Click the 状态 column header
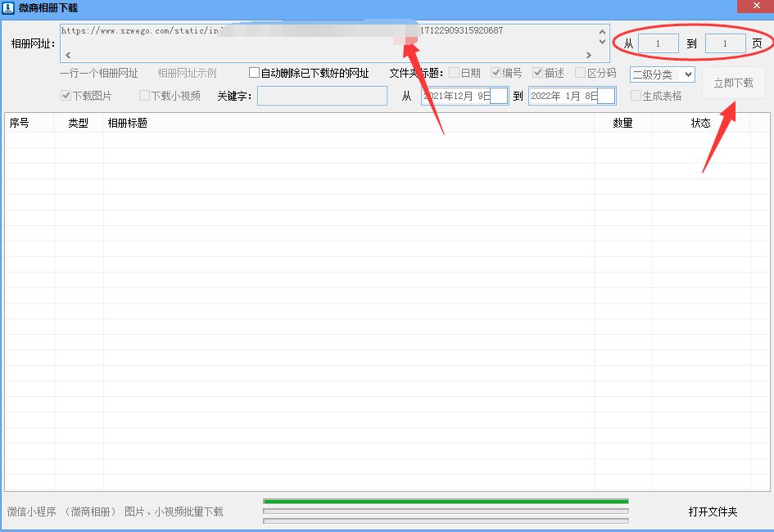 click(x=701, y=123)
